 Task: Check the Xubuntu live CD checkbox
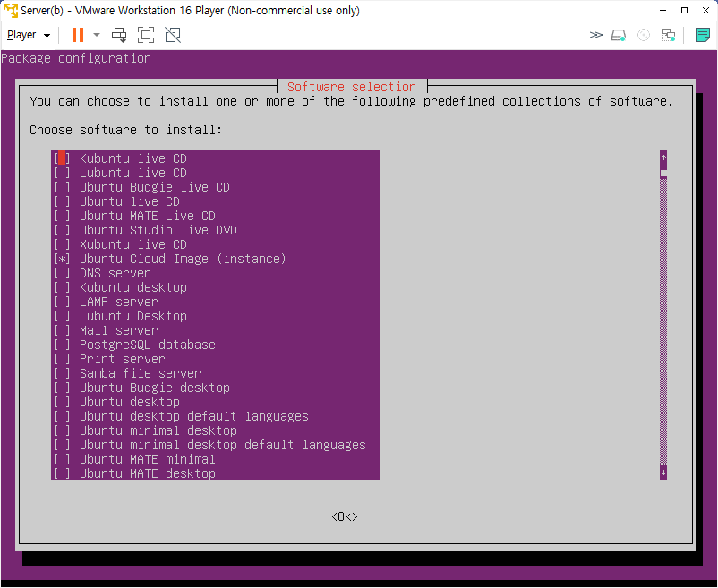tap(62, 244)
